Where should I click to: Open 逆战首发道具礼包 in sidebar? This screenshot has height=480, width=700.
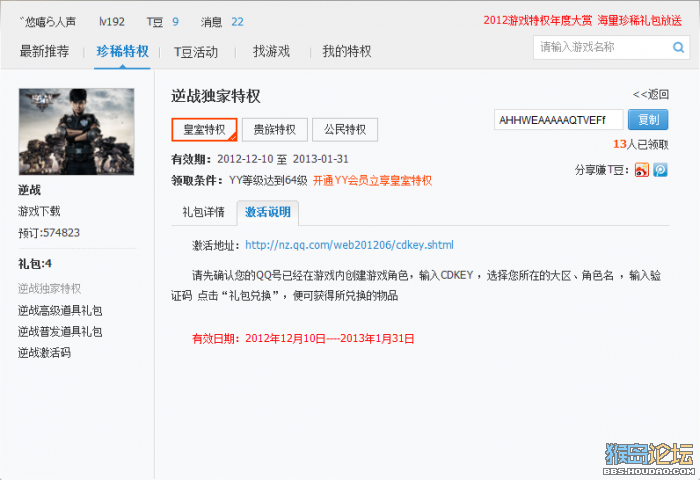[60, 331]
